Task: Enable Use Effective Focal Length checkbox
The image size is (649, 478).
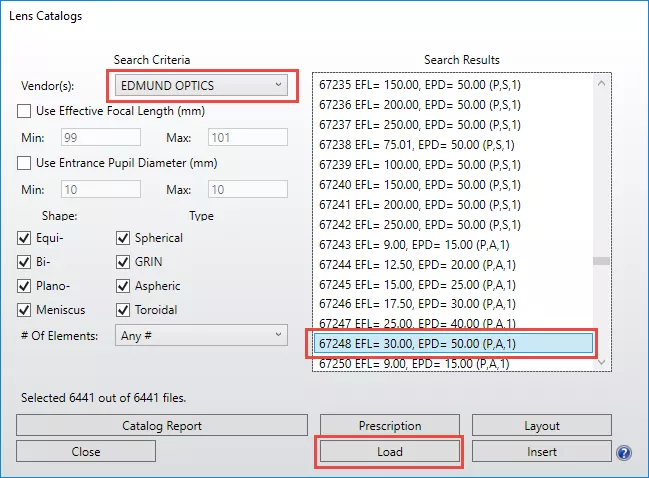Action: point(25,111)
